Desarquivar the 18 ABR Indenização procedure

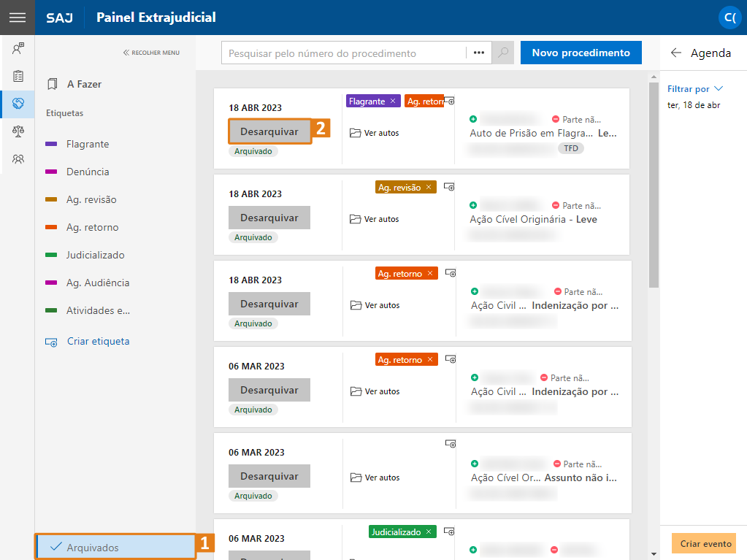click(269, 304)
